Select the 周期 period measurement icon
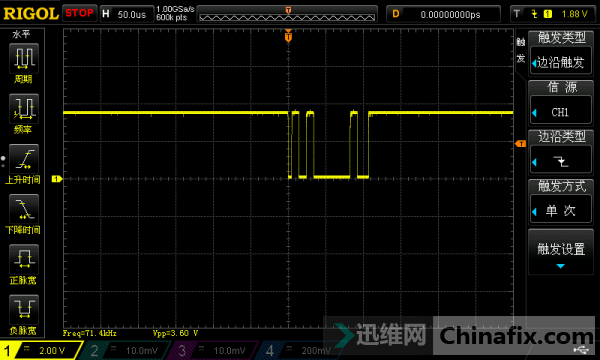Image resolution: width=600 pixels, height=360 pixels. tap(24, 58)
